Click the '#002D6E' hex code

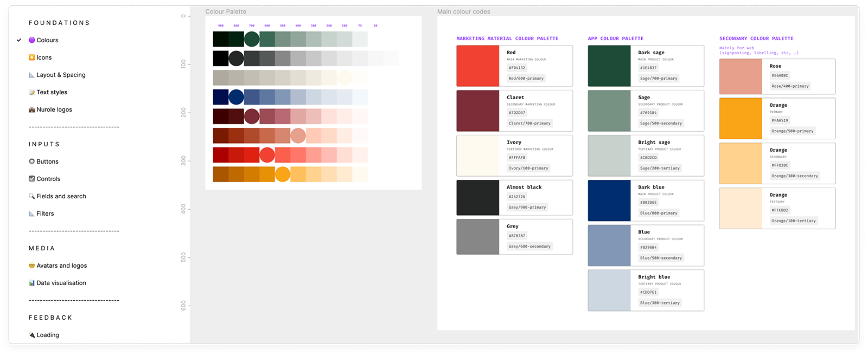(648, 202)
